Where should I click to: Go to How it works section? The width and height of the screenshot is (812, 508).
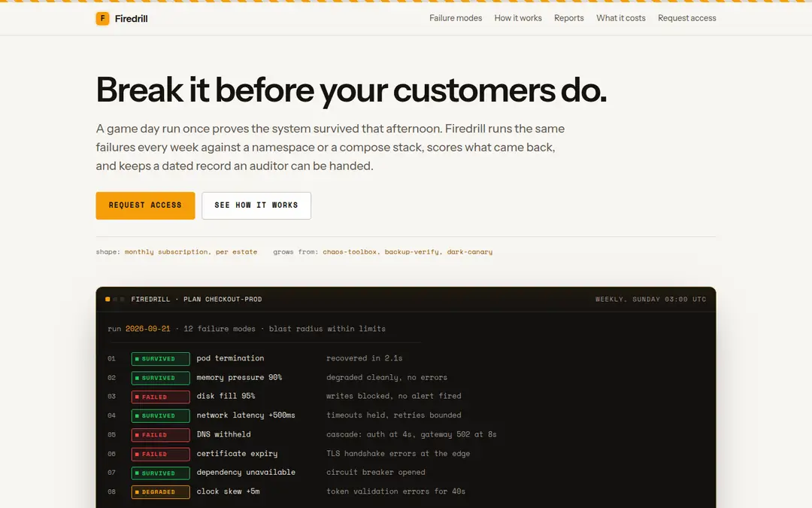[x=518, y=18]
